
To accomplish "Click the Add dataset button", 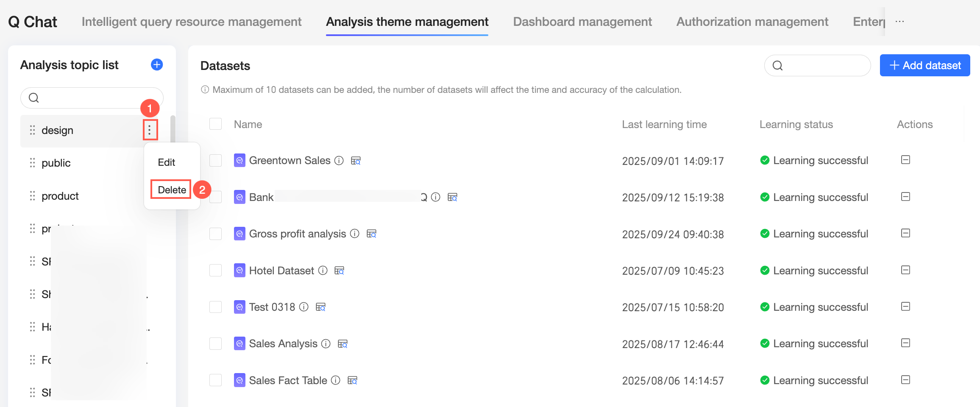I will [925, 65].
